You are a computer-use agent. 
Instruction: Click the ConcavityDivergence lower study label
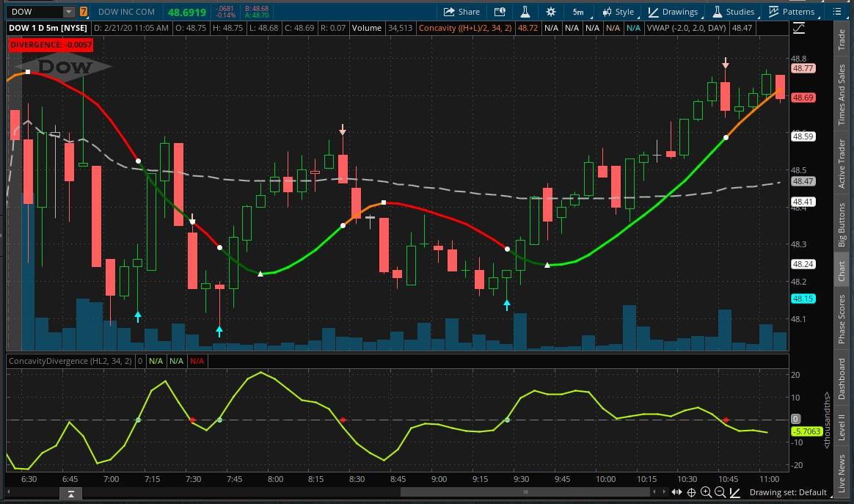70,361
